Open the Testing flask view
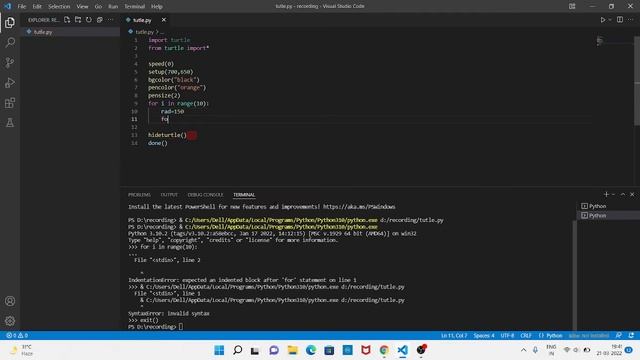 point(10,122)
